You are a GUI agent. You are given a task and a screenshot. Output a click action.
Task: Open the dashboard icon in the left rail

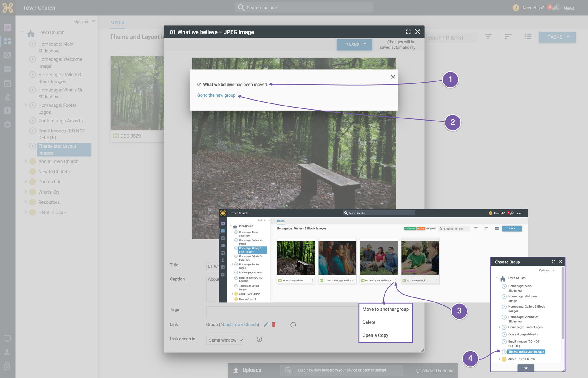coord(7,41)
